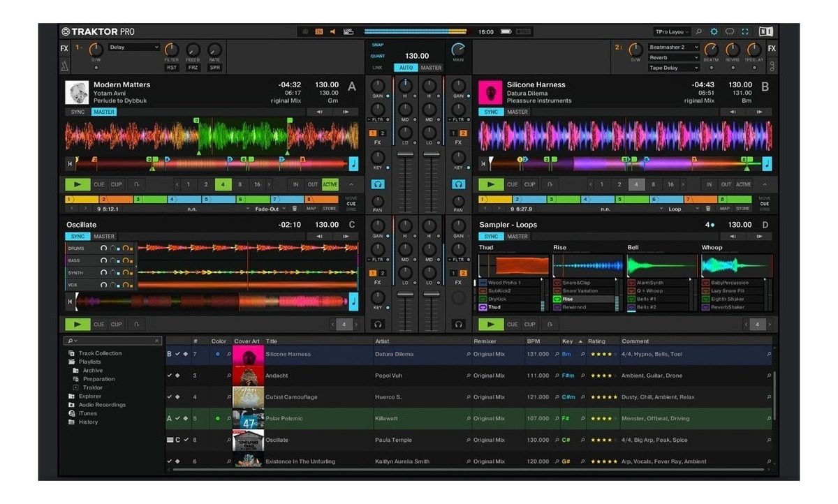The width and height of the screenshot is (838, 504).
Task: Select hotcue 3 green marker on Deck A
Action: 150,200
